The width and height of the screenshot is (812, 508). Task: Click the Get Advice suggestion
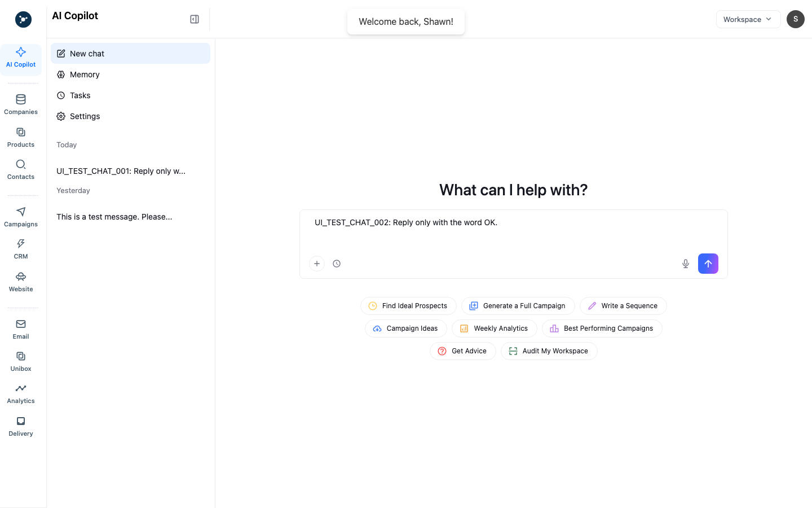coord(463,351)
